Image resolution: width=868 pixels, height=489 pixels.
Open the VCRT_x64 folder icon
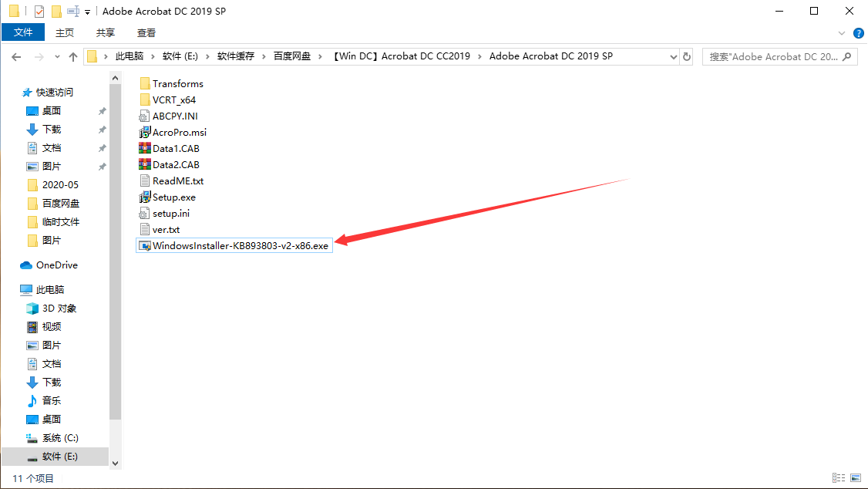click(145, 99)
